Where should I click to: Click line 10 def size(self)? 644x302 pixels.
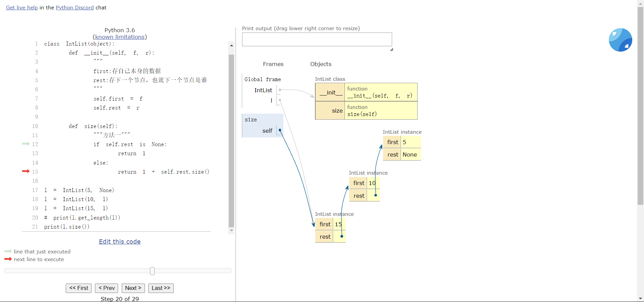click(x=93, y=126)
